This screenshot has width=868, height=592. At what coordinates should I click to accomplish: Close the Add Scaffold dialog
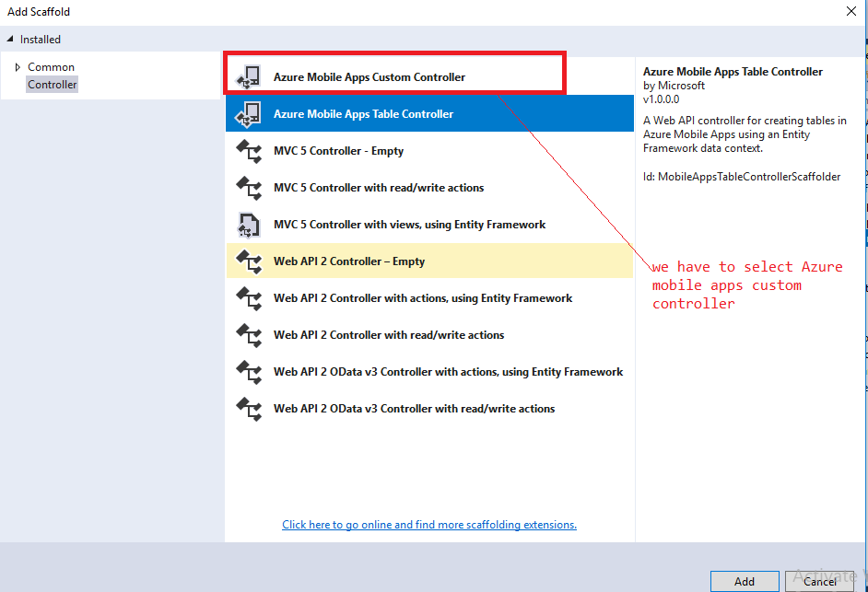pyautogui.click(x=851, y=11)
